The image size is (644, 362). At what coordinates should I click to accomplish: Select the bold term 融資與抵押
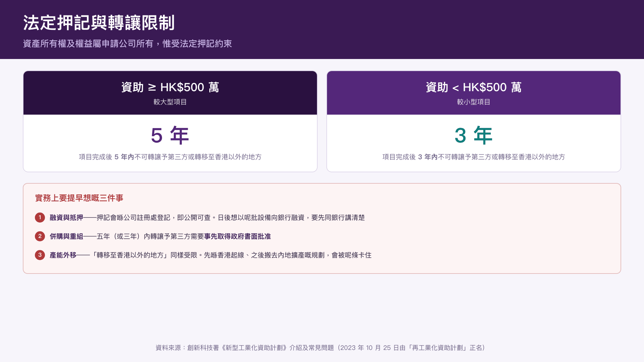(66, 218)
